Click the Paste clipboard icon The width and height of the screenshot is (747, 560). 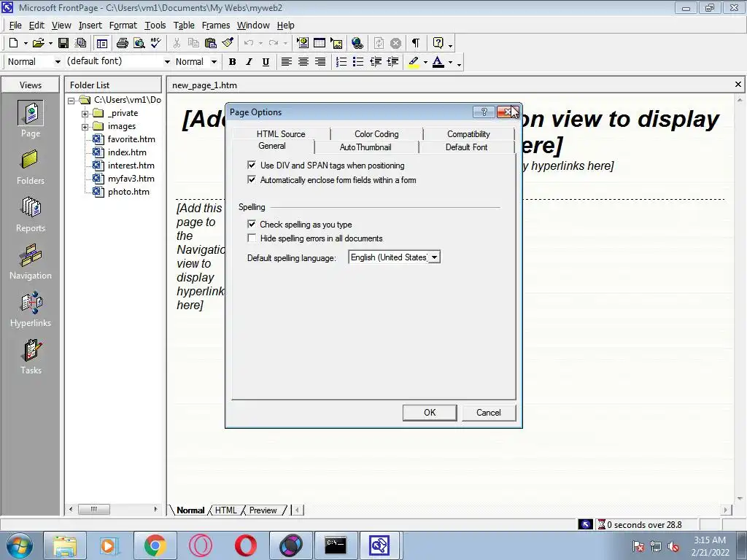pyautogui.click(x=211, y=43)
